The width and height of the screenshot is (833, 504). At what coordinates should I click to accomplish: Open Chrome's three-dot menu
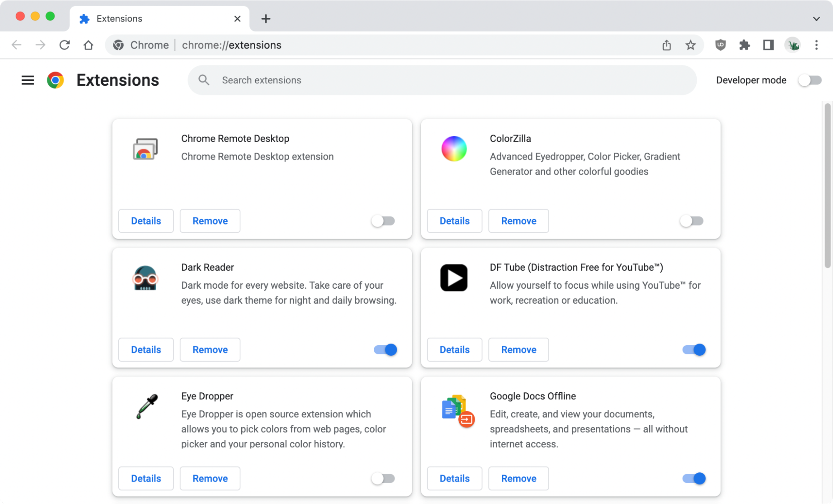tap(816, 45)
